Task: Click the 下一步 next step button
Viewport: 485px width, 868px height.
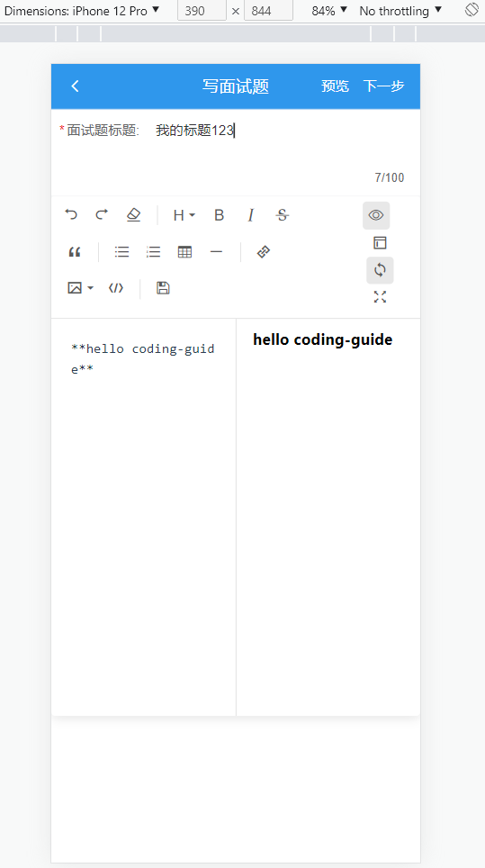Action: [384, 86]
